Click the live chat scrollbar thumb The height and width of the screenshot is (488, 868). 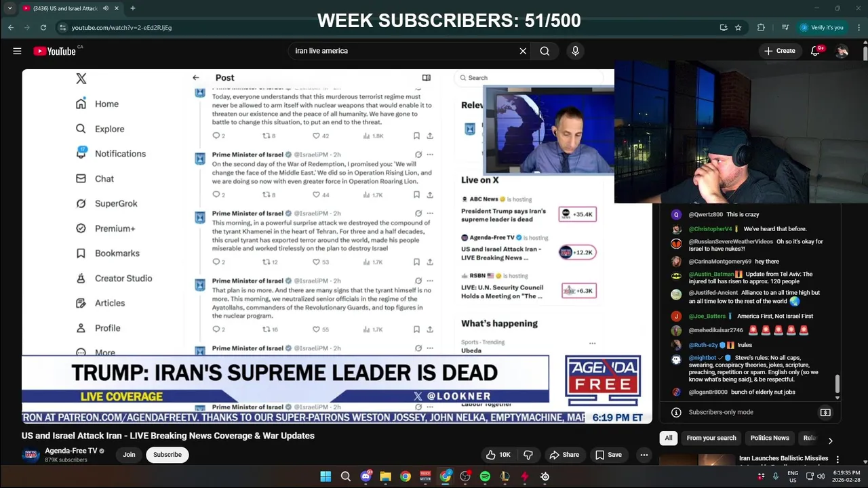tap(837, 383)
